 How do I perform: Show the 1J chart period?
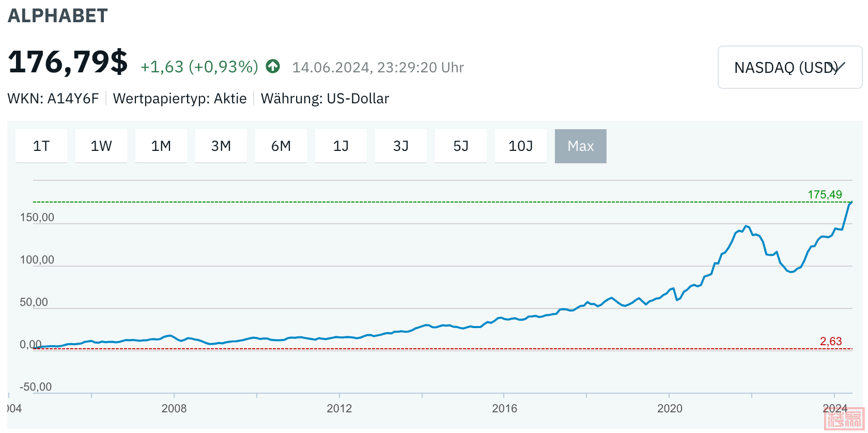(x=341, y=146)
